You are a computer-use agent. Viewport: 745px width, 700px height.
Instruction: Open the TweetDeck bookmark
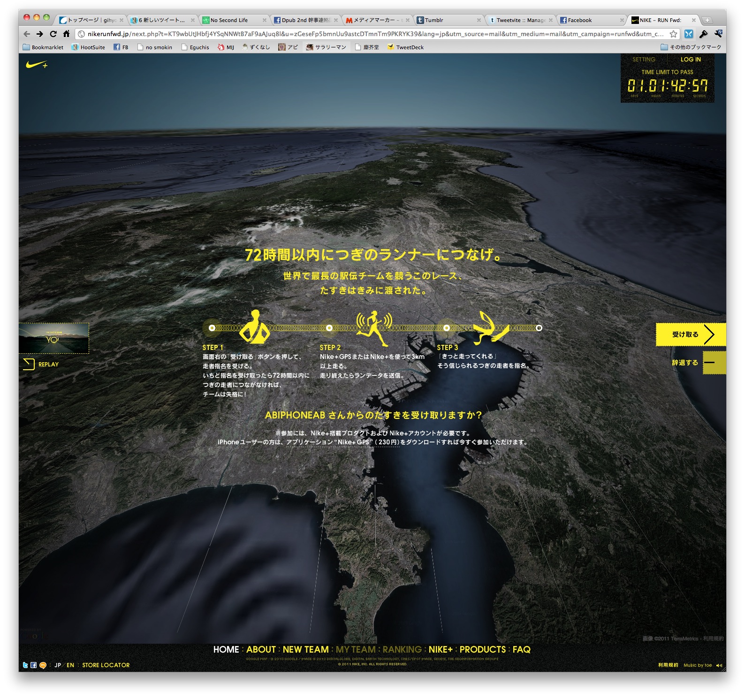click(405, 47)
